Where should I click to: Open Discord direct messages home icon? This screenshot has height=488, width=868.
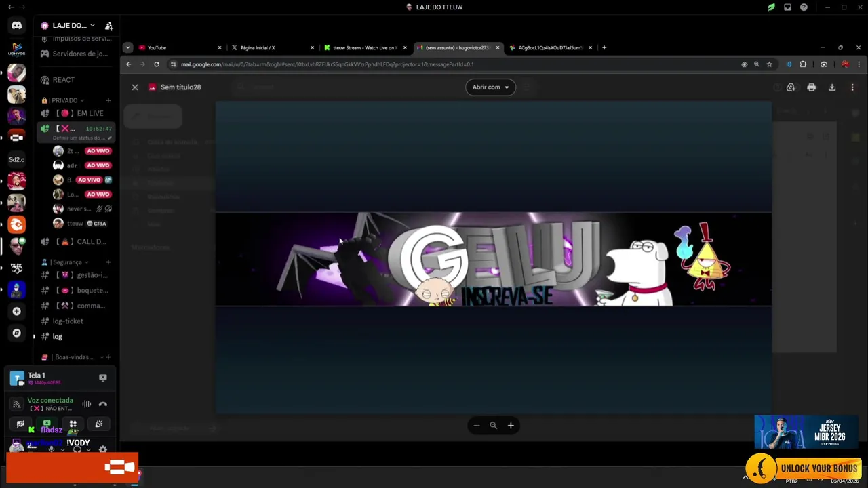(x=16, y=26)
